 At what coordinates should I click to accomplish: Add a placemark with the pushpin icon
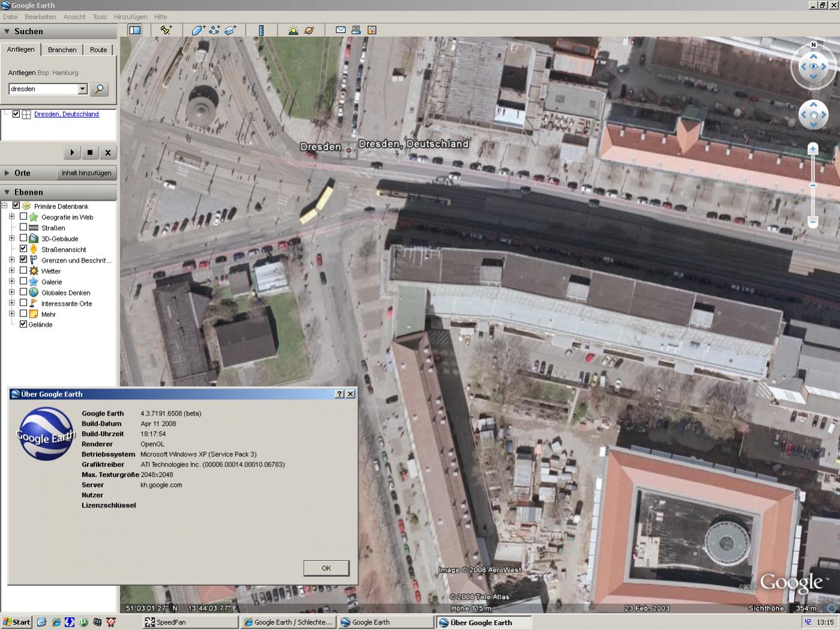coord(166,30)
